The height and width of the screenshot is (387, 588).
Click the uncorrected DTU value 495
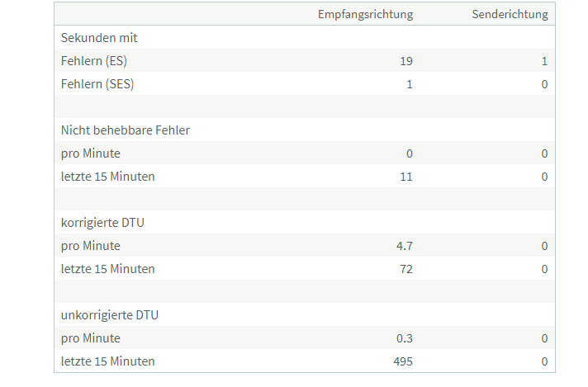pos(402,361)
